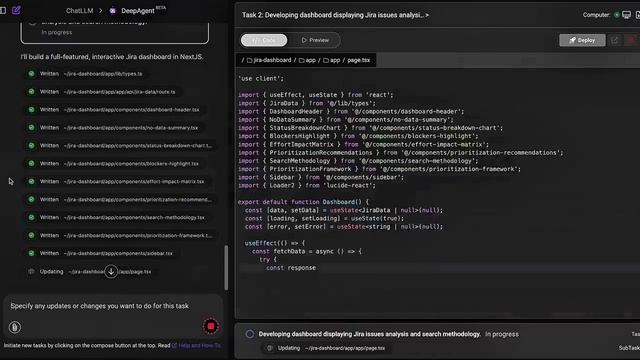The width and height of the screenshot is (640, 360).
Task: Open written file path blockers-highlight.tsx
Action: click(x=131, y=164)
